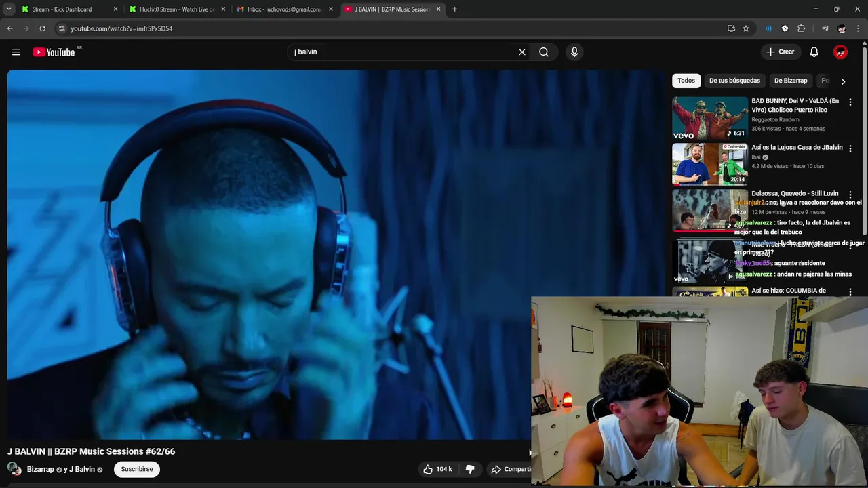Viewport: 868px width, 488px height.
Task: Select the 'De tus búsquedas' chip
Action: pyautogui.click(x=734, y=81)
